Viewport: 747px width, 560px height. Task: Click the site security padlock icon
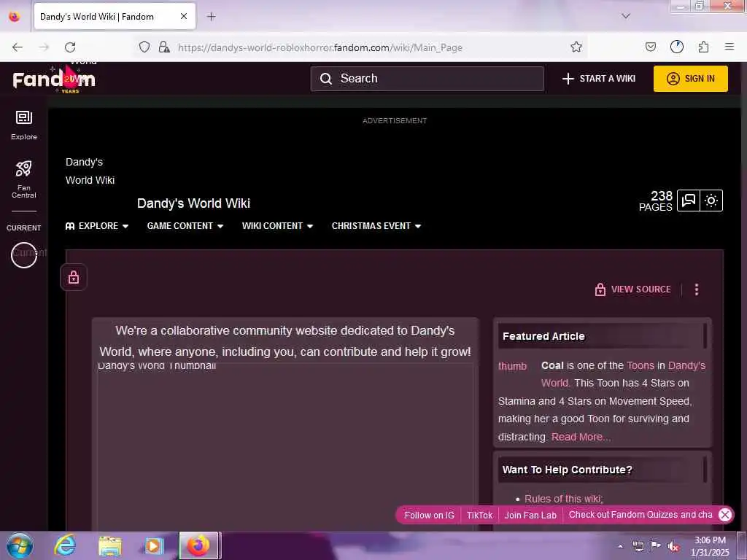point(164,47)
